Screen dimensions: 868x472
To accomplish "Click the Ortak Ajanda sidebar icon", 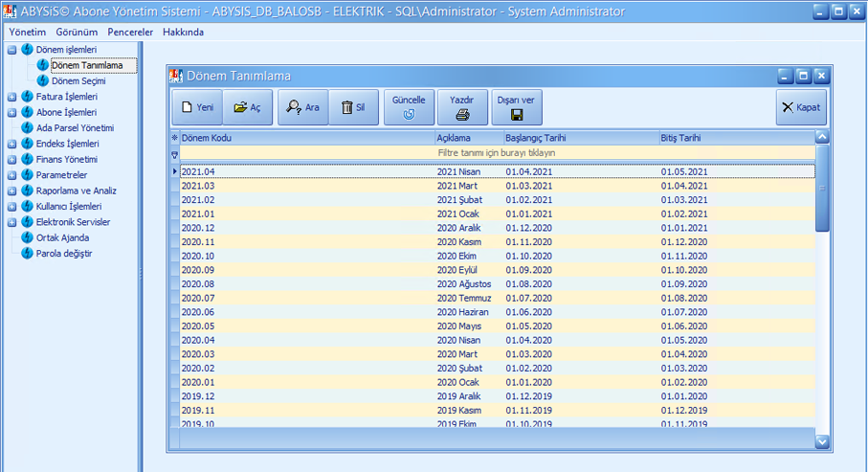I will coord(27,237).
